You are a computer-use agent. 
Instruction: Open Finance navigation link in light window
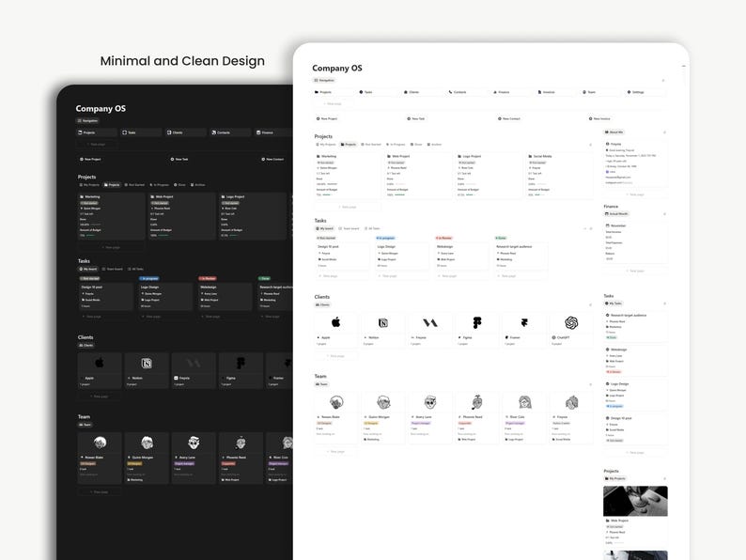[513, 92]
